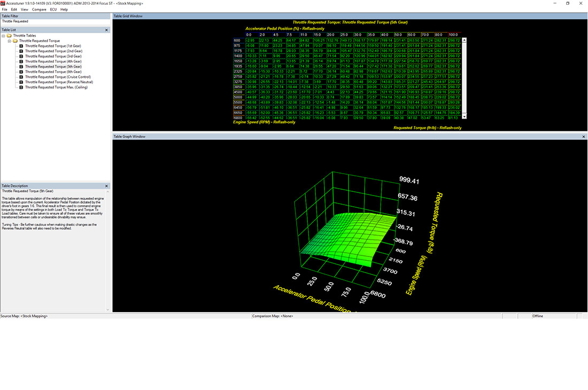Open the Edit menu
Screen dimensions: 588x390
(x=14, y=10)
